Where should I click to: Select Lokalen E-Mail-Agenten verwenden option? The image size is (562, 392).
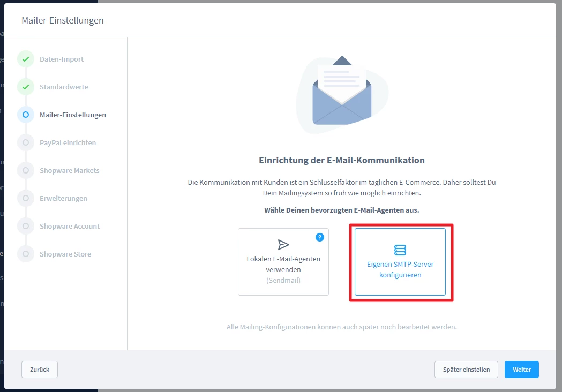point(283,262)
